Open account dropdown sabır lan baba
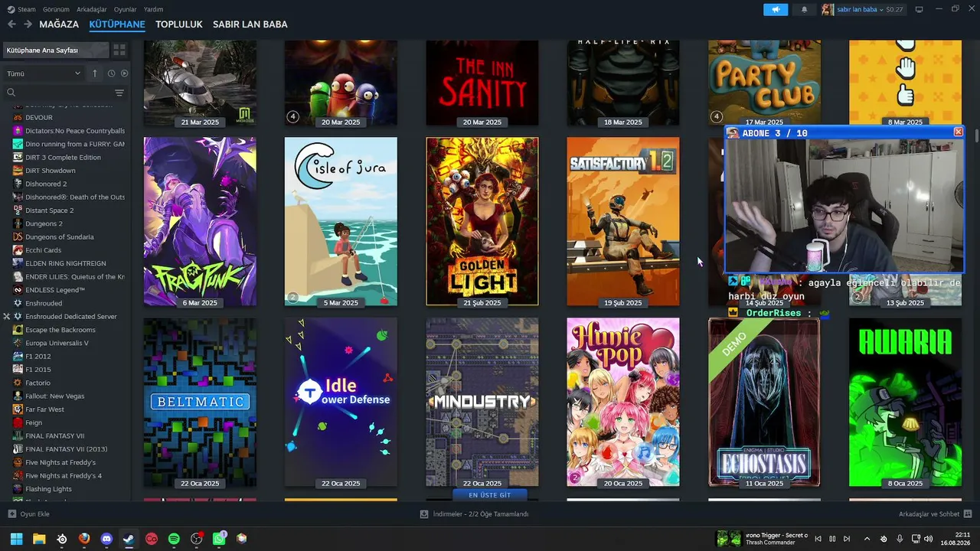 862,9
